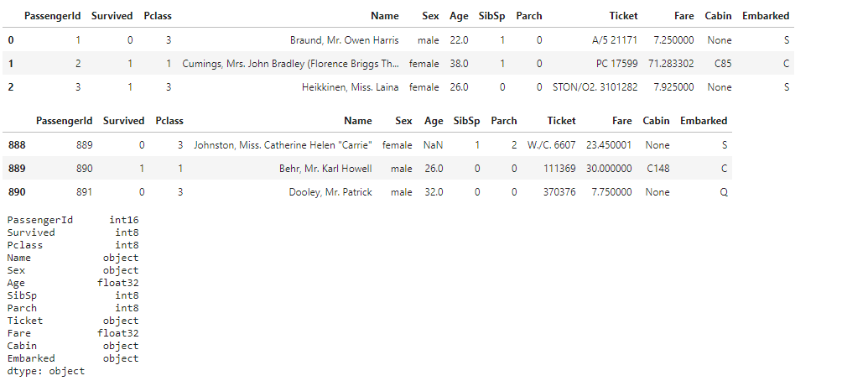Image resolution: width=868 pixels, height=381 pixels.
Task: Select the Behr, Mr. Karl Howell cell
Action: 325,169
